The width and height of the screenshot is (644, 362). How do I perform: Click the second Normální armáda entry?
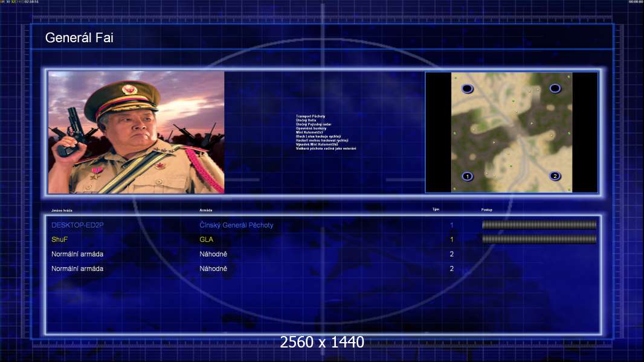(77, 268)
